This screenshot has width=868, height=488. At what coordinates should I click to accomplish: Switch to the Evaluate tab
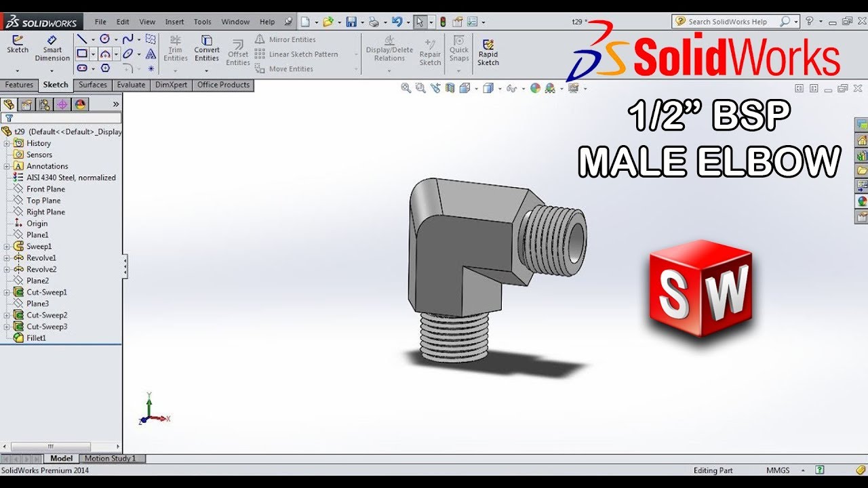click(131, 85)
